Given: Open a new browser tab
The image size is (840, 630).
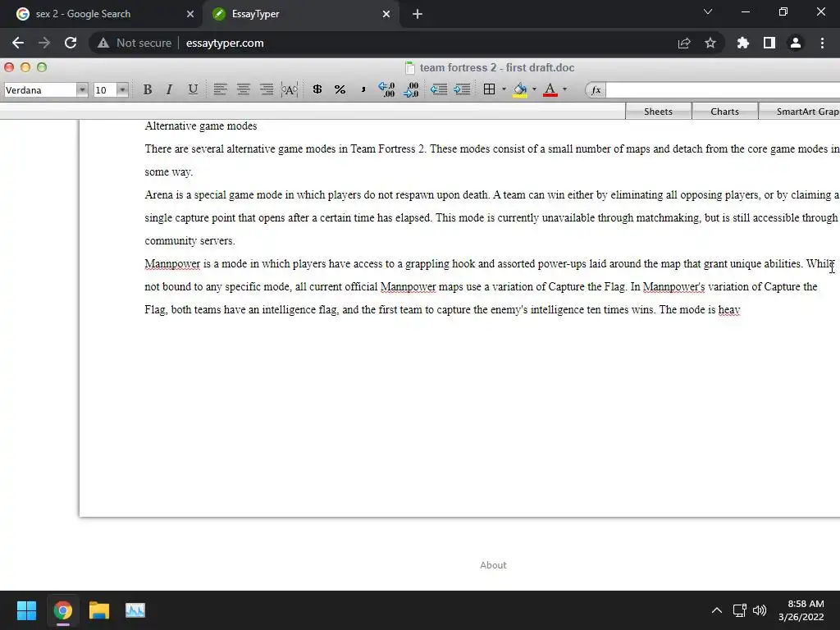Looking at the screenshot, I should pyautogui.click(x=418, y=14).
